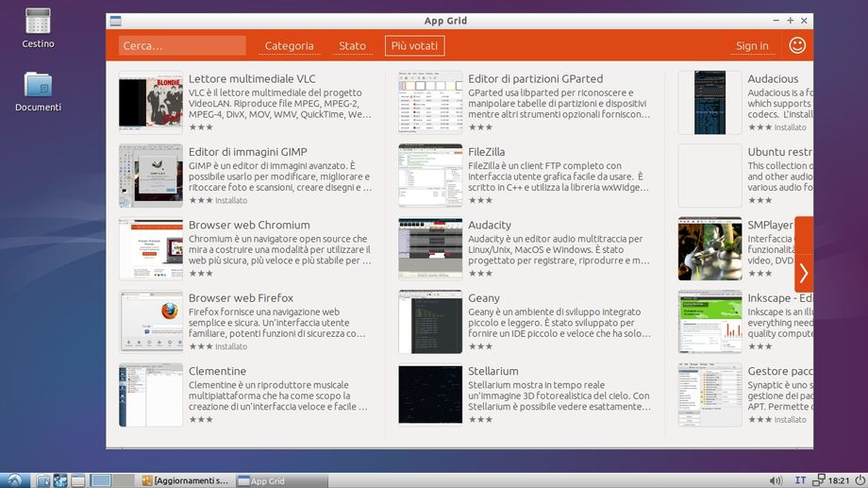Screen dimensions: 868x488
Task: Open the Browser web Firefox title
Action: [x=241, y=298]
